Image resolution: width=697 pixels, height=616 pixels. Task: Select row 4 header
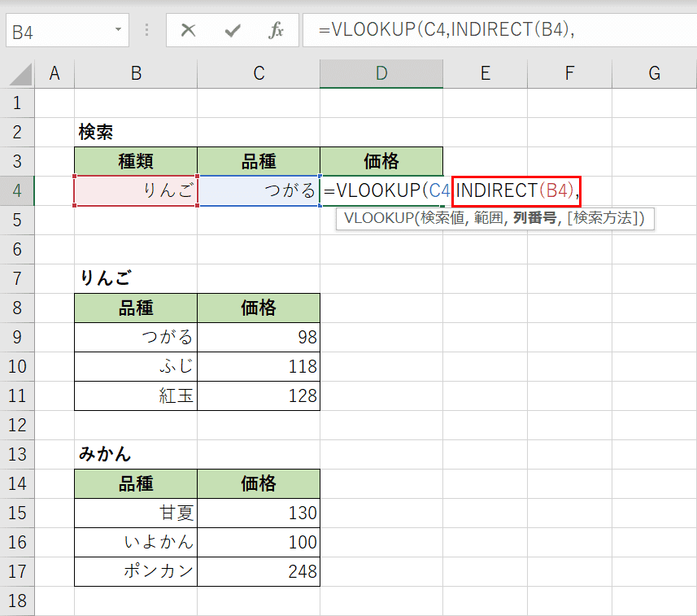[x=17, y=190]
